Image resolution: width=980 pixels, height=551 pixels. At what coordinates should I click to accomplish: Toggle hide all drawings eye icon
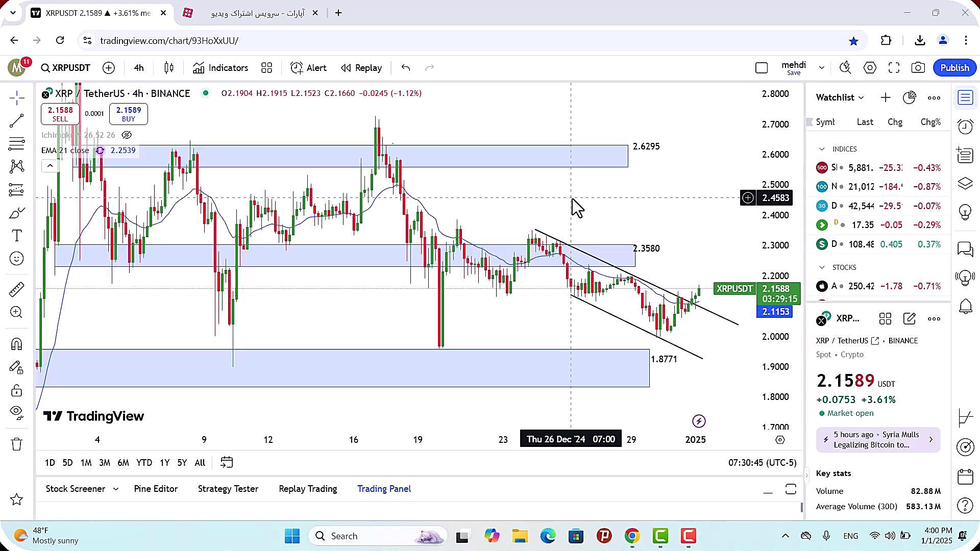pos(17,412)
